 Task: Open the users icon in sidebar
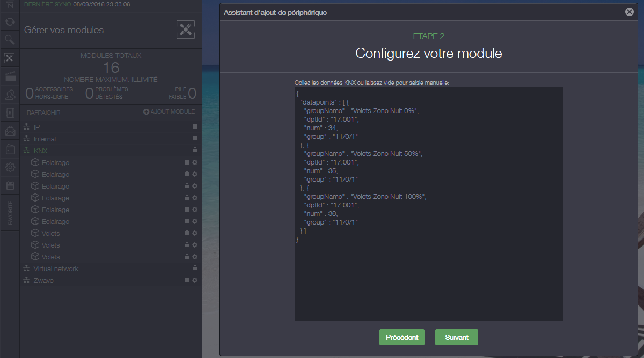10,95
